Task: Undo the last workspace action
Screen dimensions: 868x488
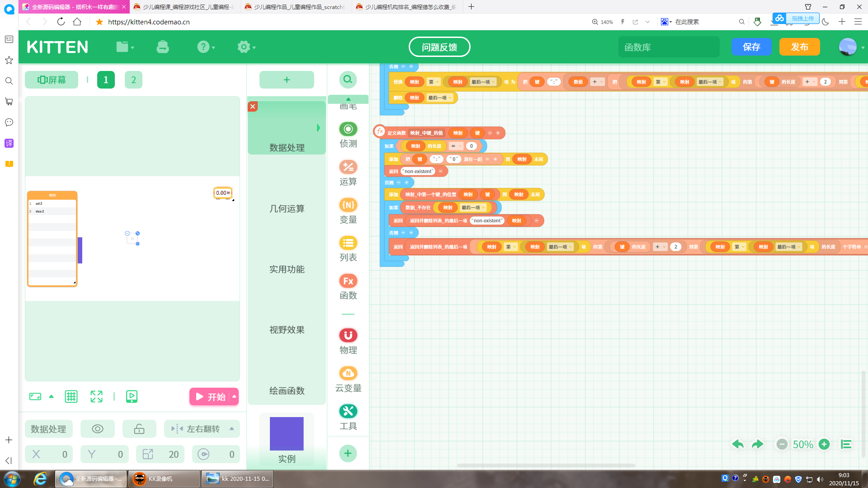Action: pyautogui.click(x=738, y=444)
